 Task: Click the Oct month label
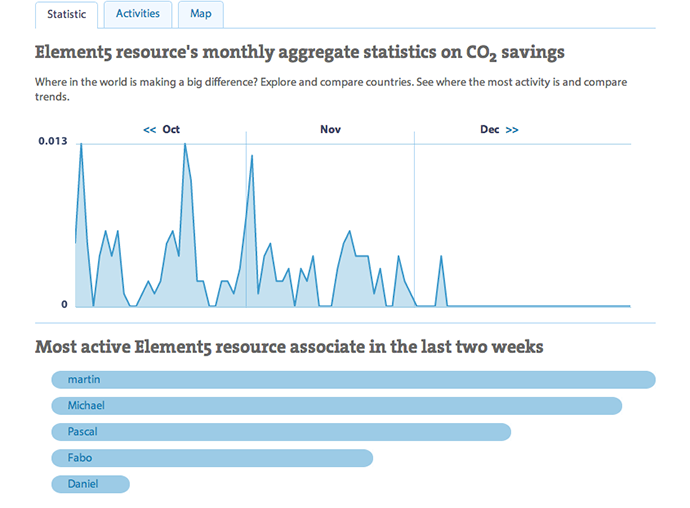point(171,129)
